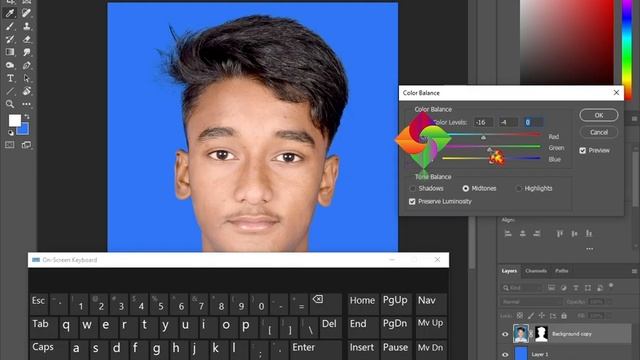This screenshot has height=360, width=640.
Task: Select the Type tool
Action: coord(10,78)
